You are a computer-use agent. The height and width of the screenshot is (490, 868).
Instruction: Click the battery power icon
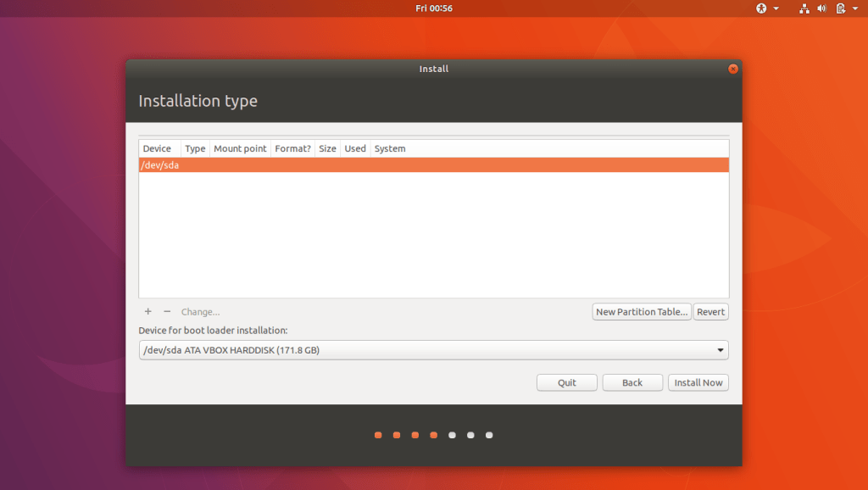[x=840, y=8]
